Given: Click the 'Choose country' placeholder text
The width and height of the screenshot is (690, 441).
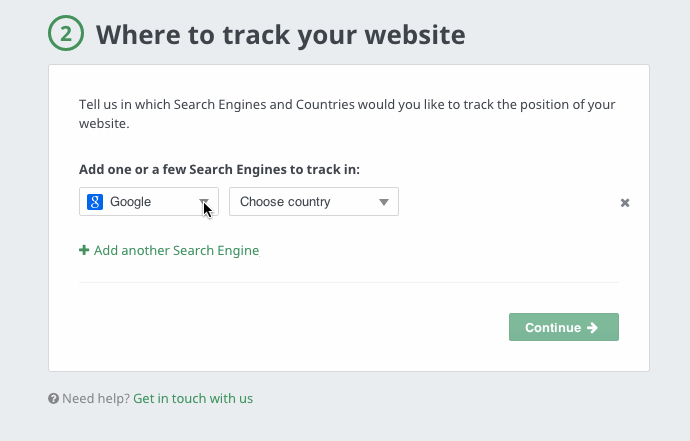Looking at the screenshot, I should pyautogui.click(x=285, y=202).
